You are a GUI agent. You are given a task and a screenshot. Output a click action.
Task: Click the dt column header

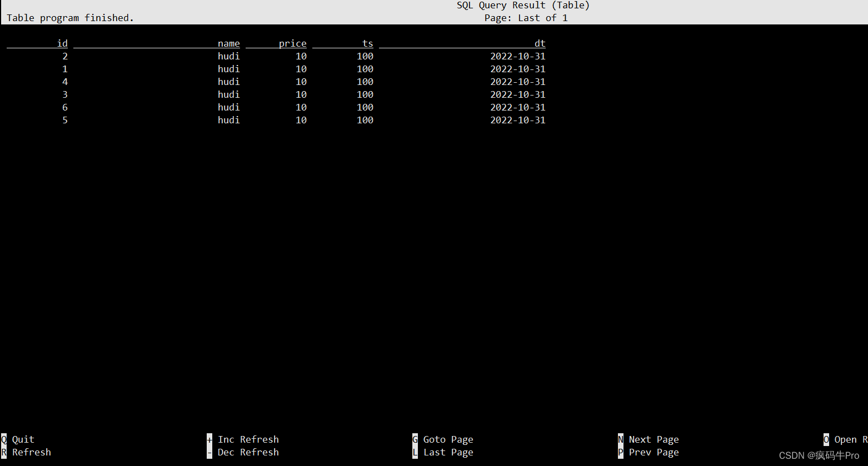pos(540,43)
